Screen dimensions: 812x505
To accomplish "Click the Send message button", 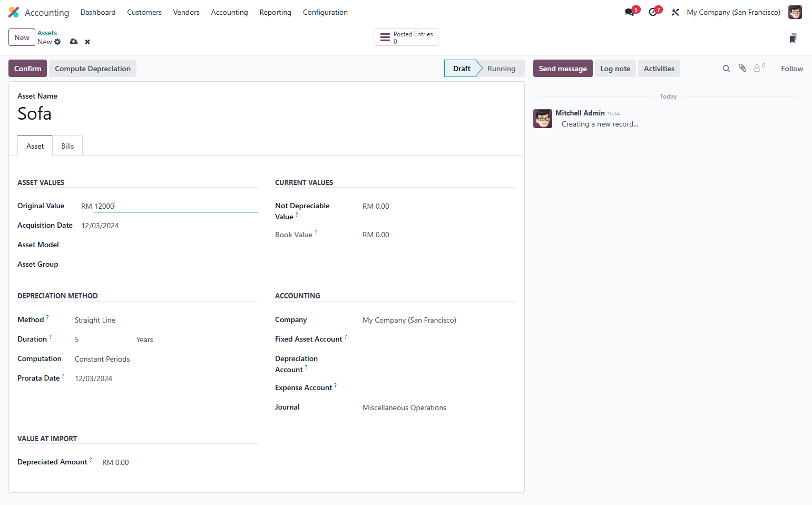I will pyautogui.click(x=563, y=69).
